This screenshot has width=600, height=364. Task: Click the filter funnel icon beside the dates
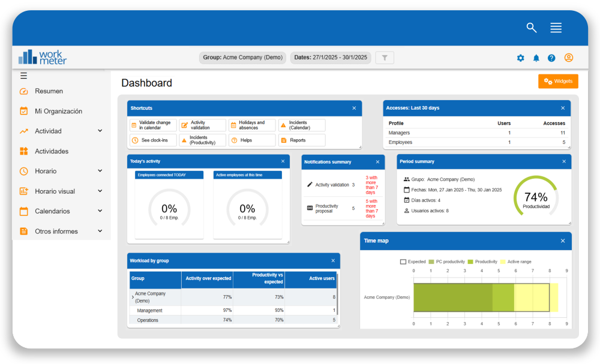coord(383,57)
